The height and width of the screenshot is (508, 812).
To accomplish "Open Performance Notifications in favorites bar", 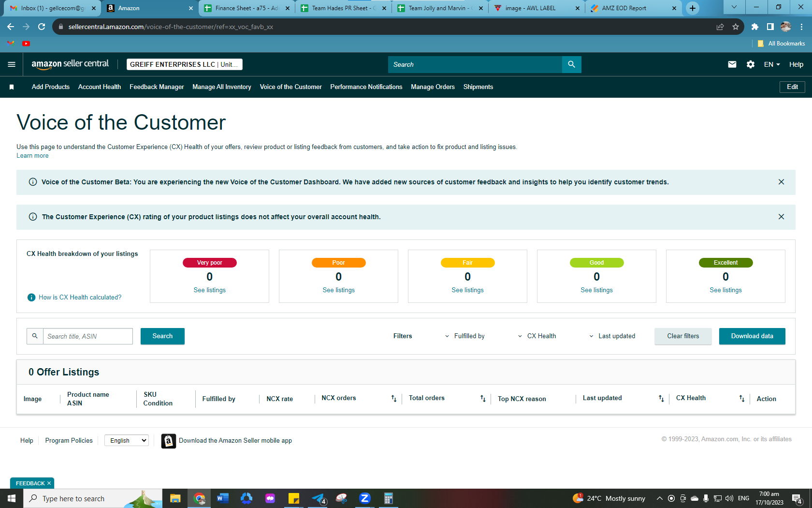I will (366, 87).
